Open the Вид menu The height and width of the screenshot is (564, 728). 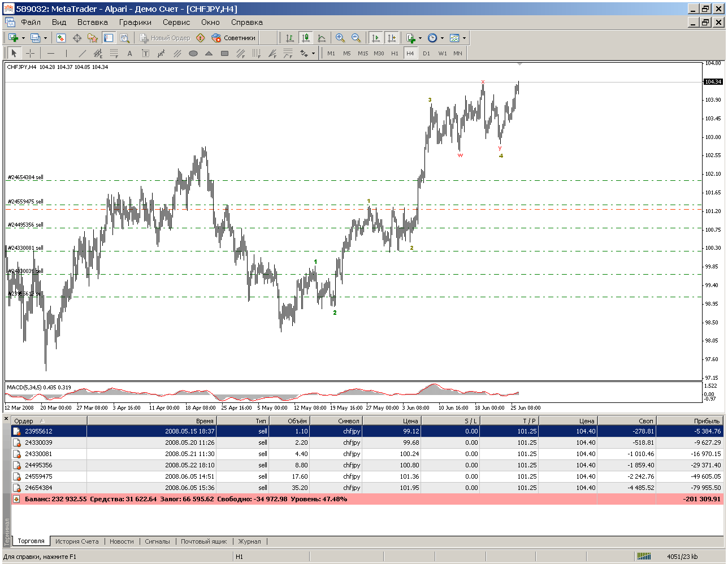59,22
